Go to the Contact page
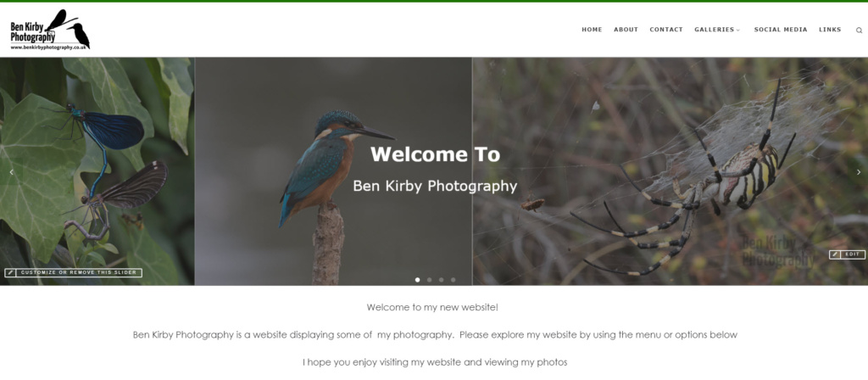This screenshot has width=868, height=380. tap(666, 30)
